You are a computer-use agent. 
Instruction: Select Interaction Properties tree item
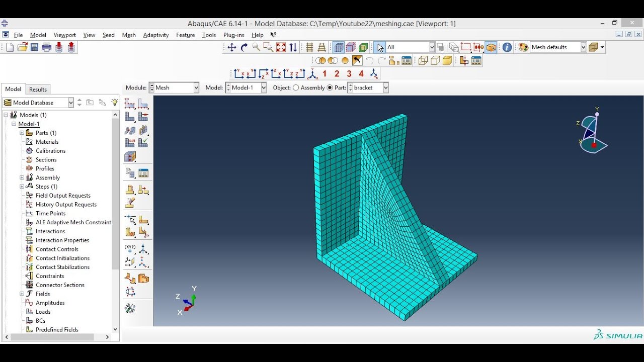pos(62,240)
